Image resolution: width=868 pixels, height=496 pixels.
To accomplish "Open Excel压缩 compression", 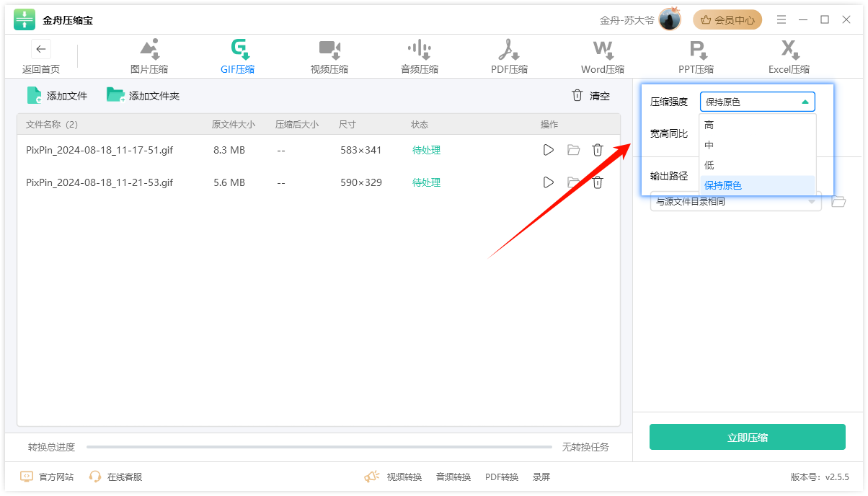I will (789, 56).
